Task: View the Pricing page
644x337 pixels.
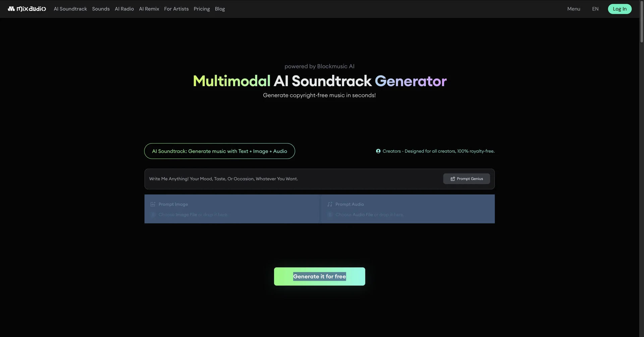Action: point(202,9)
